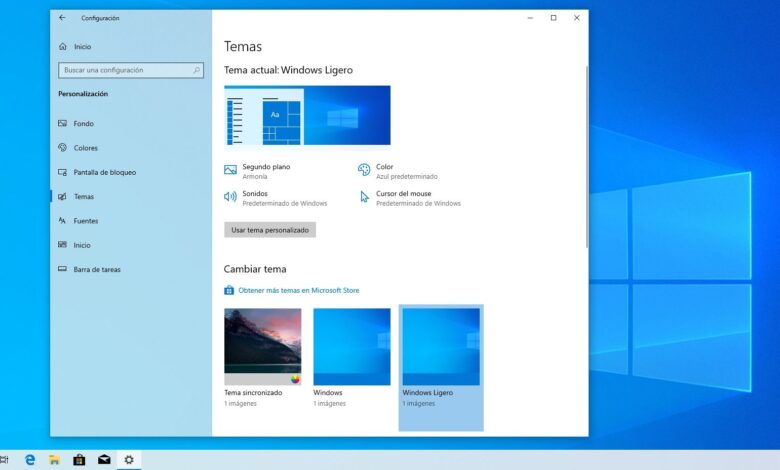Click the Cambiar tema heading
780x470 pixels.
coord(255,269)
